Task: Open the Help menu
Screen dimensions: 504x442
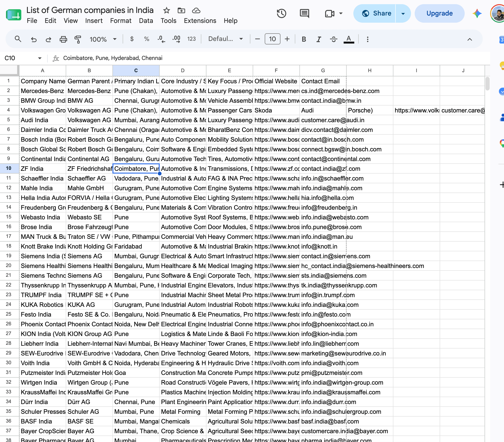Action: pyautogui.click(x=230, y=21)
